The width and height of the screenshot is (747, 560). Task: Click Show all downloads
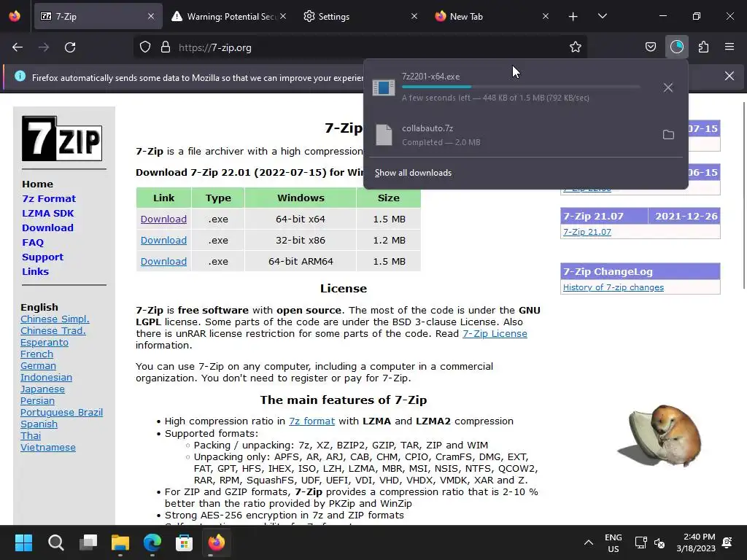point(413,173)
